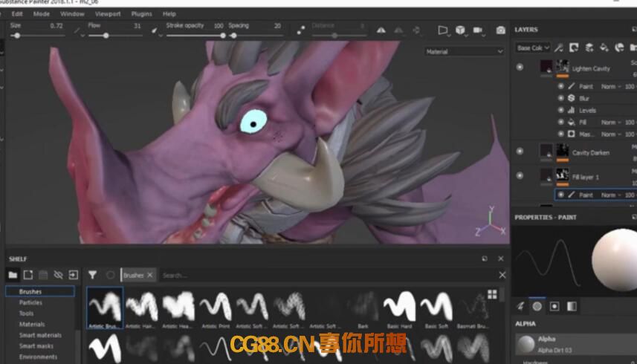
Task: Toggle visibility of the Fill effect
Action: (x=560, y=122)
